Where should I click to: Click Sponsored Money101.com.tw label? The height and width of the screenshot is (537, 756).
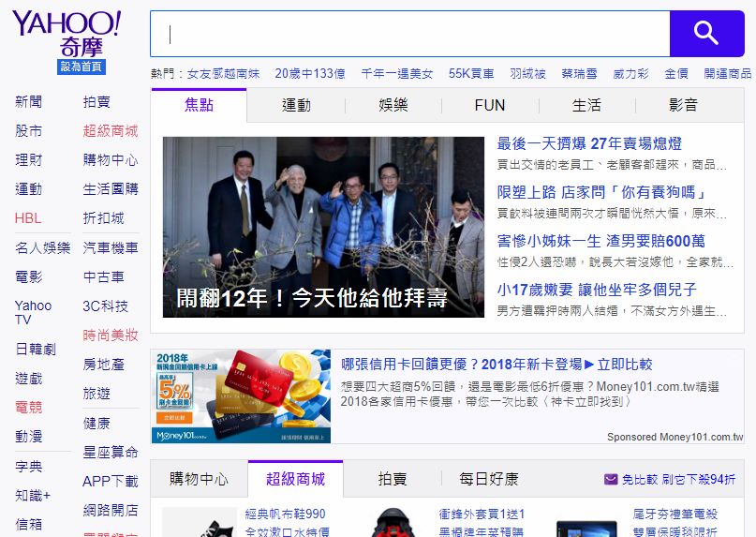(675, 437)
